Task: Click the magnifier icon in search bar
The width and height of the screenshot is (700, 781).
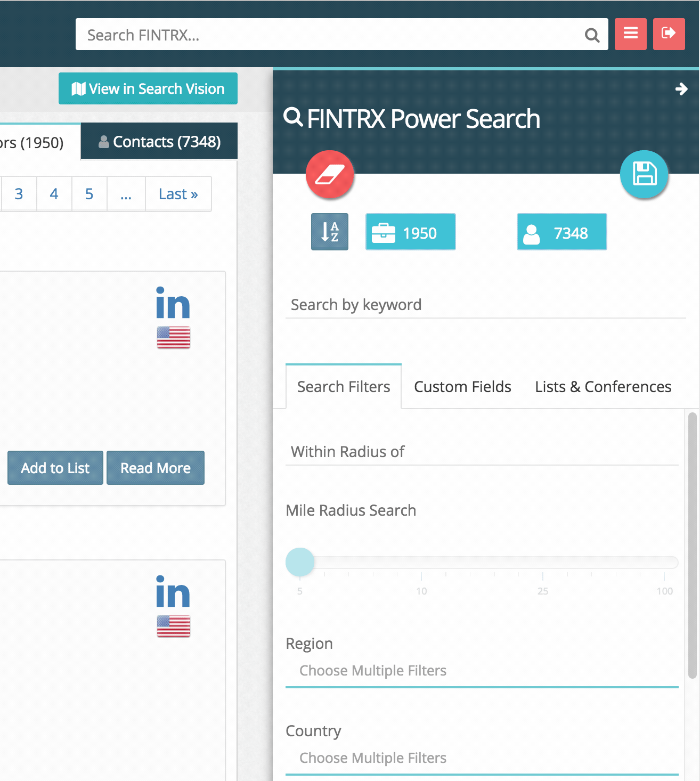Action: 592,35
